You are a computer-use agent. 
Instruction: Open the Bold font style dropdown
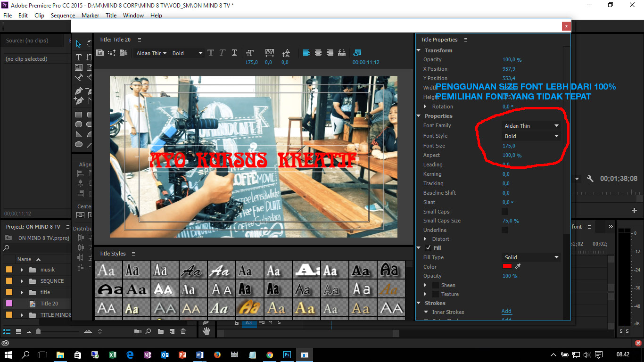pyautogui.click(x=531, y=136)
